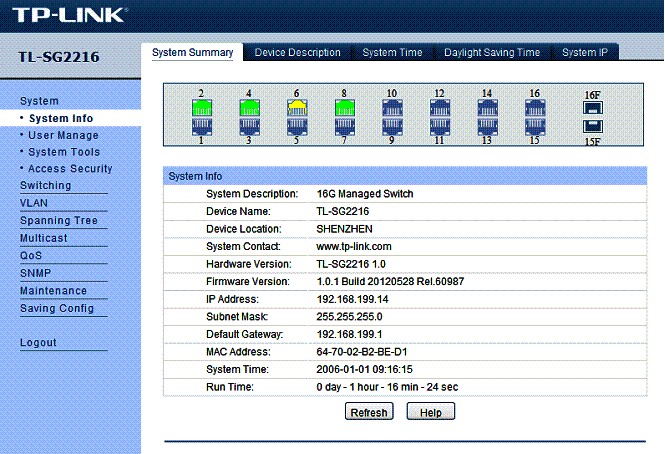Switch to the System Summary tab

coord(192,53)
